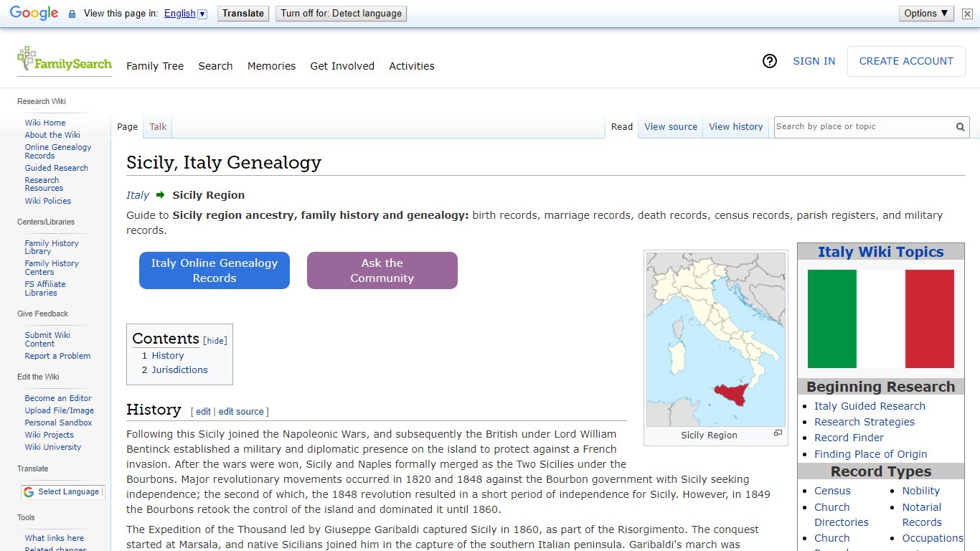Image resolution: width=980 pixels, height=551 pixels.
Task: Open Guided Research sidebar link
Action: click(57, 168)
